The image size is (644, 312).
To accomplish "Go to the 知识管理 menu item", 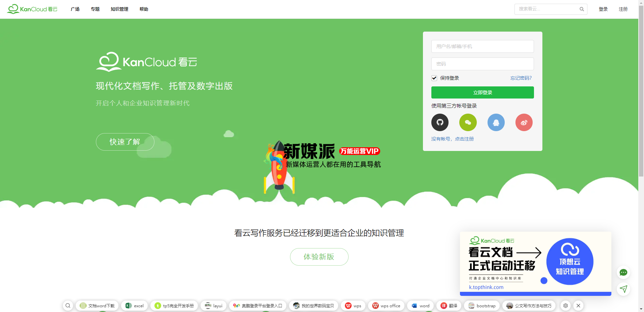I will click(x=119, y=9).
